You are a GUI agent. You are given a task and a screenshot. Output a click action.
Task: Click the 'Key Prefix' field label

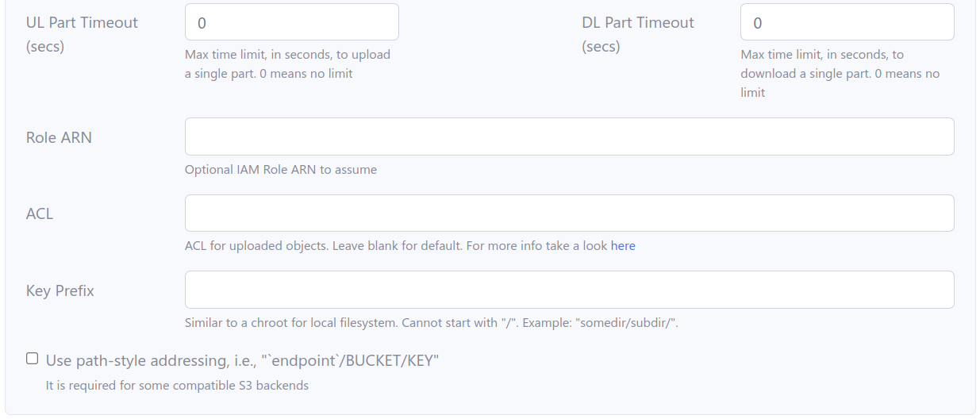pos(60,290)
